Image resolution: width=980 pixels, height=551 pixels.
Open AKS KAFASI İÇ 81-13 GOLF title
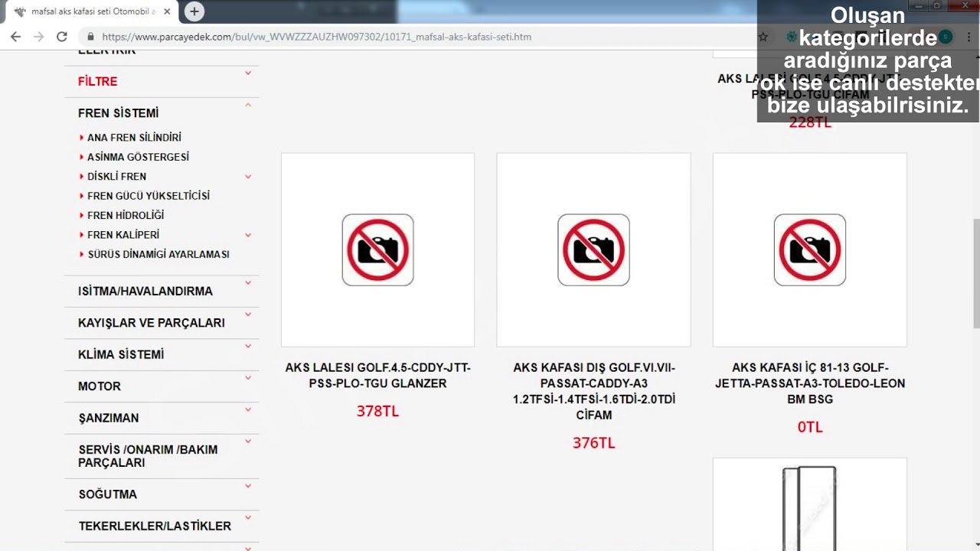pos(810,383)
